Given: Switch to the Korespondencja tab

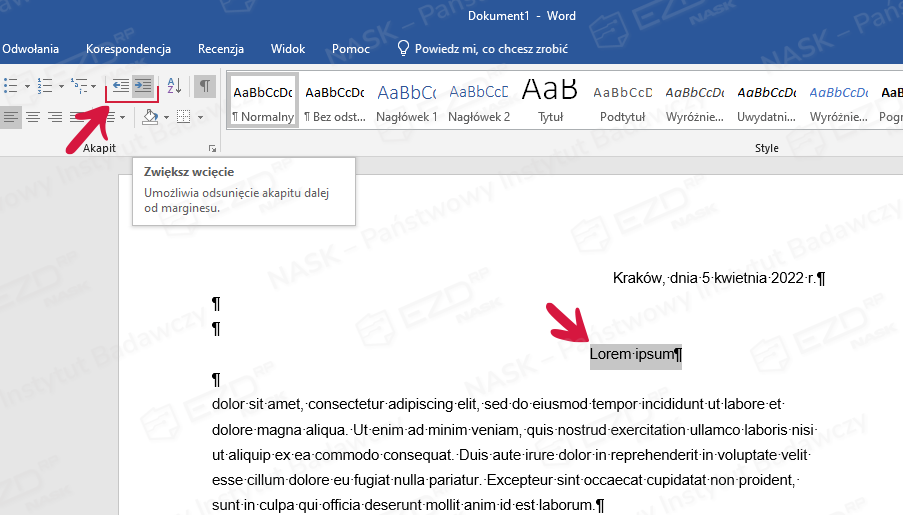Looking at the screenshot, I should pos(128,48).
